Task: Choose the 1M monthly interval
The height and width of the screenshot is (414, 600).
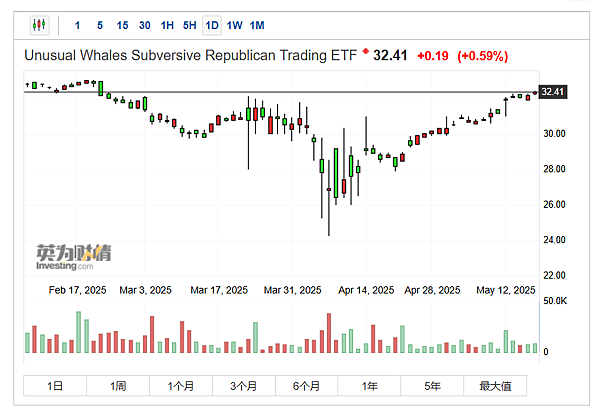Action: coord(257,26)
